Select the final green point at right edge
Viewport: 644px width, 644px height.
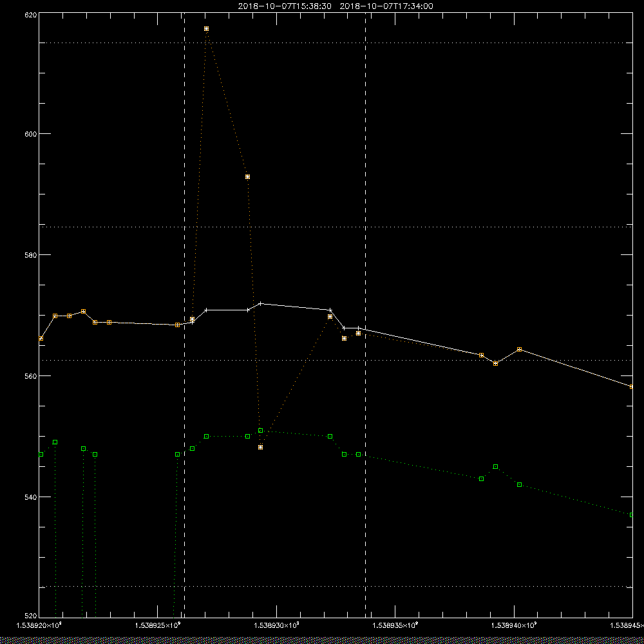(632, 515)
